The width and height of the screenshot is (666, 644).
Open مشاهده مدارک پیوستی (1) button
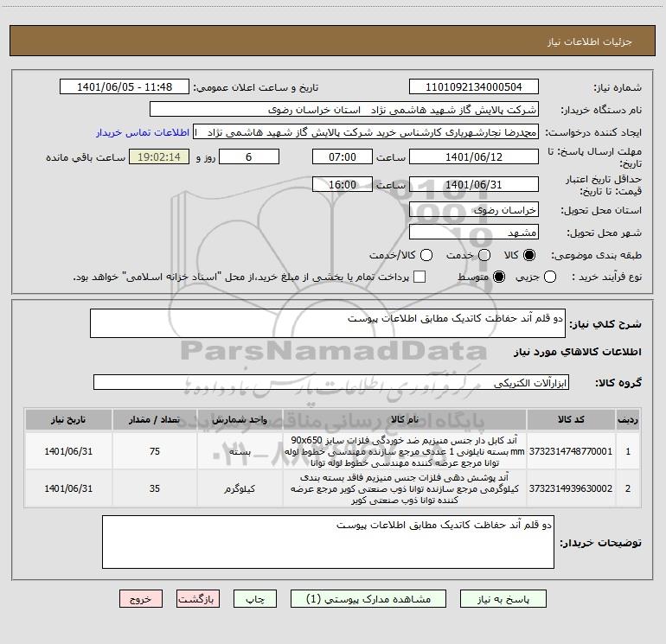point(368,599)
